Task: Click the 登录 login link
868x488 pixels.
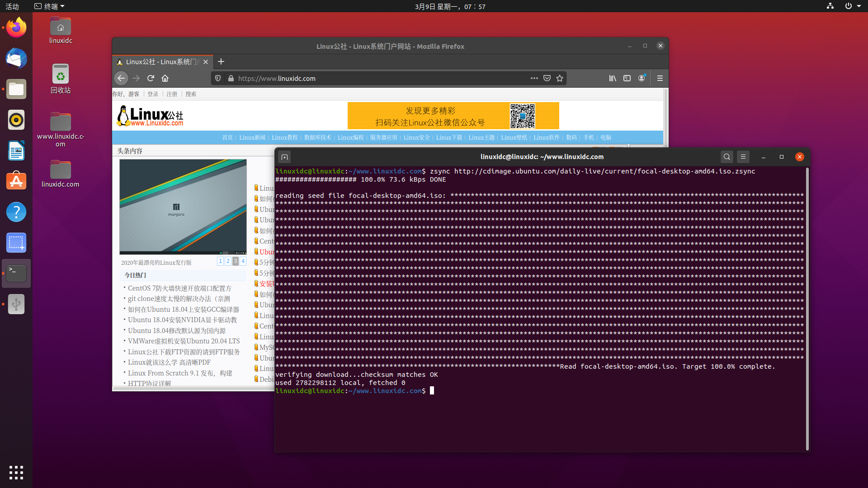Action: (x=153, y=94)
